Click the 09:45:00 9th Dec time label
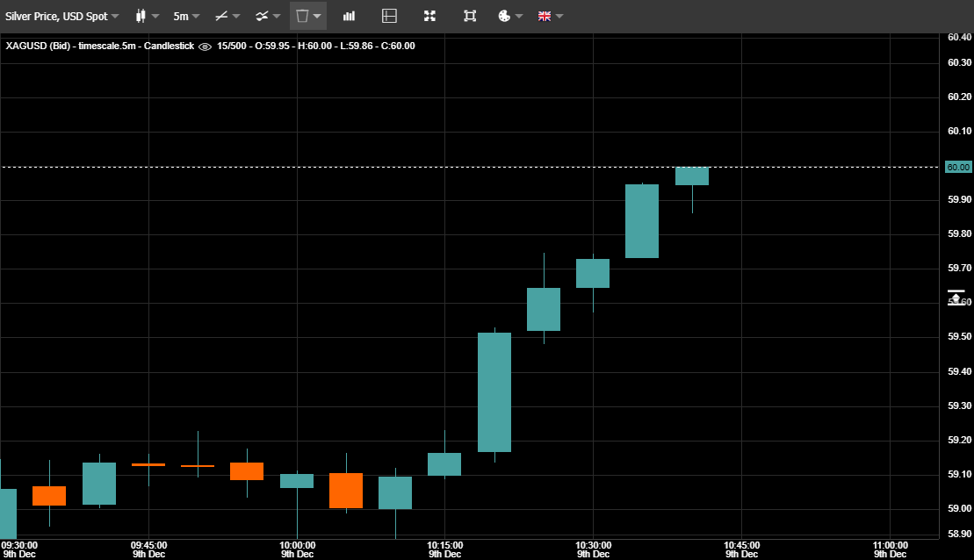Image resolution: width=974 pixels, height=560 pixels. click(x=148, y=549)
